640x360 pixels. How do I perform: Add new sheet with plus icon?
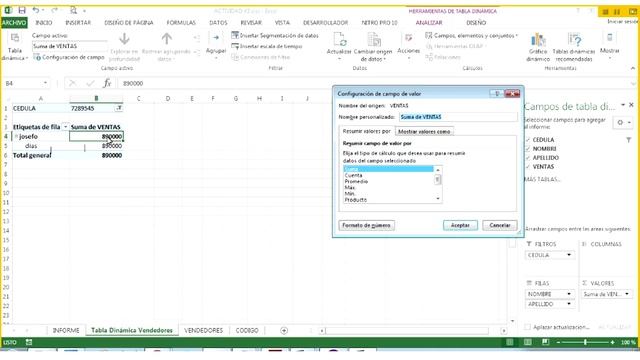point(284,331)
